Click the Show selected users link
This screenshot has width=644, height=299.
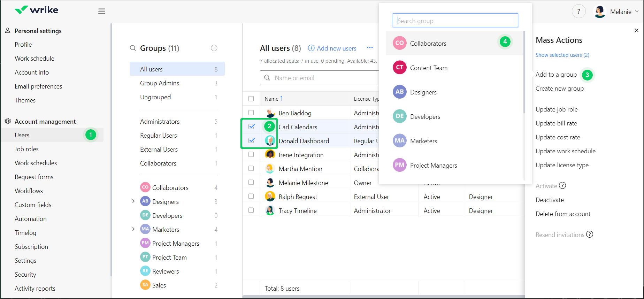click(562, 55)
